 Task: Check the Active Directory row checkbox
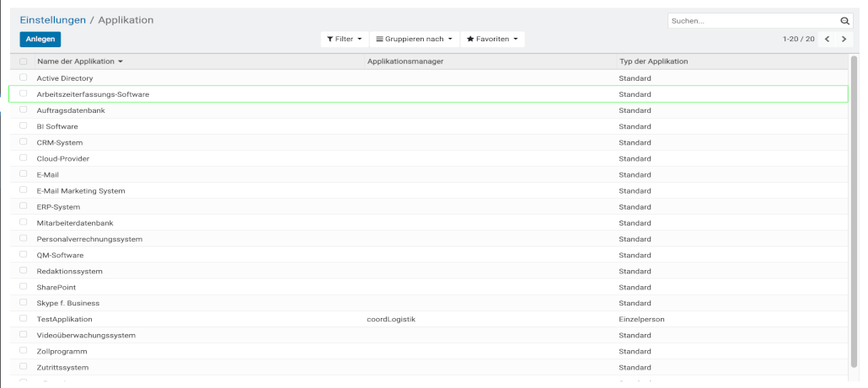[x=24, y=77]
